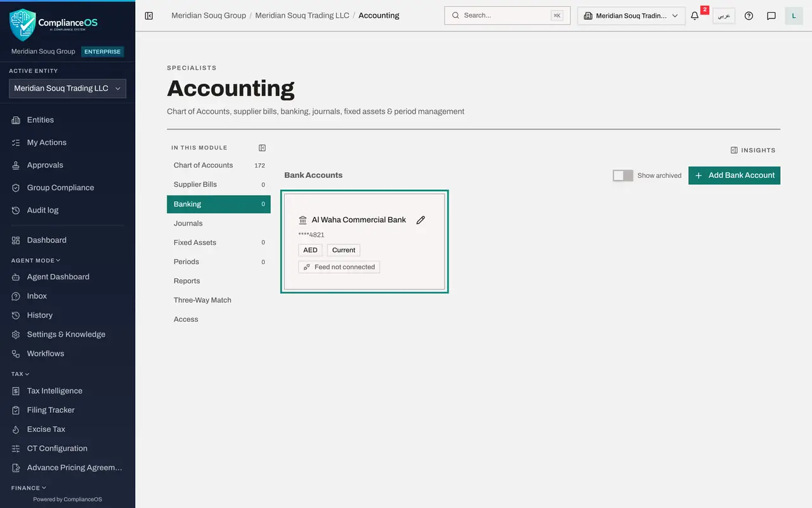Open the Access module tab
The image size is (812, 508).
219,319
